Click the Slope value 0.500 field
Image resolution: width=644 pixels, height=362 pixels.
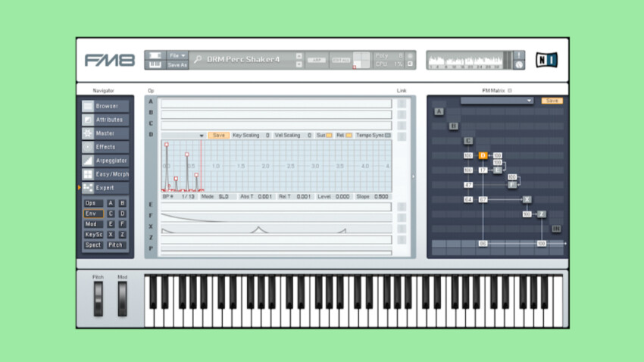pos(381,197)
